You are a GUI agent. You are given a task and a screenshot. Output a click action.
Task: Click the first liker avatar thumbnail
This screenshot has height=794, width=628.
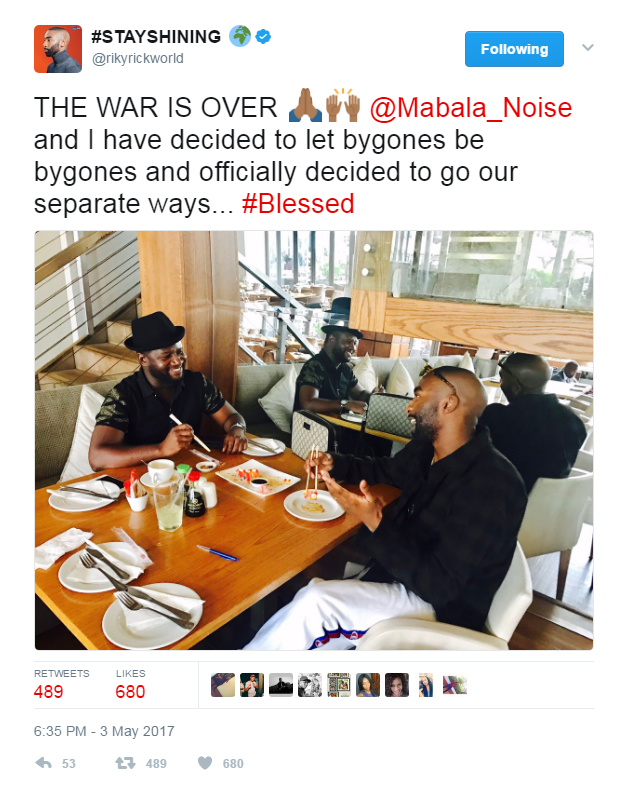223,685
